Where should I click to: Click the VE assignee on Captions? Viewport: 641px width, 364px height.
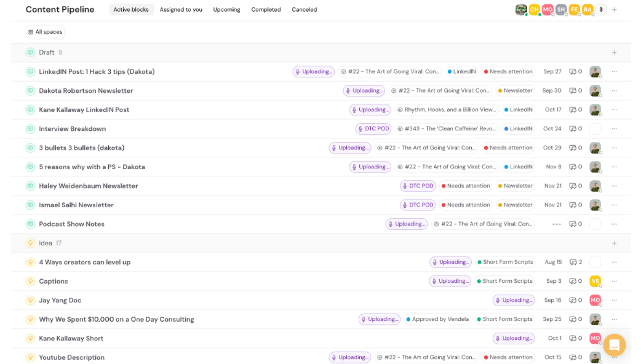[x=595, y=281]
